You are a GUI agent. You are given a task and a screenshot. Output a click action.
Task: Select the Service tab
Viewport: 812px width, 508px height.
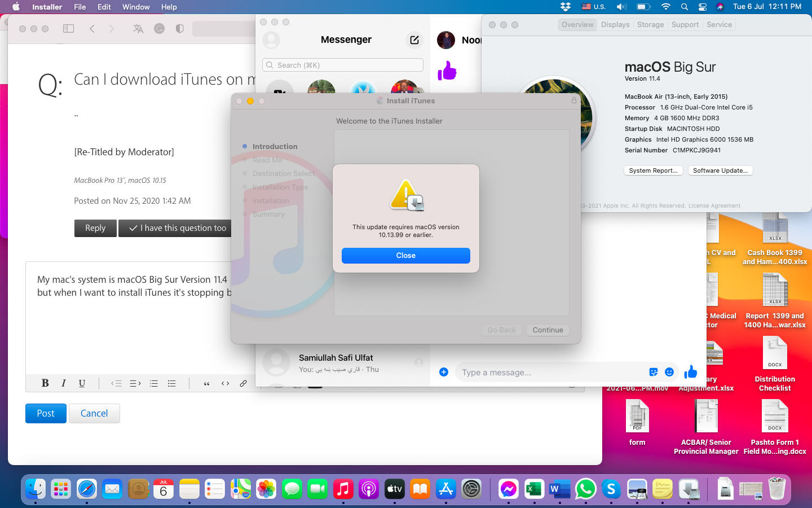(719, 25)
